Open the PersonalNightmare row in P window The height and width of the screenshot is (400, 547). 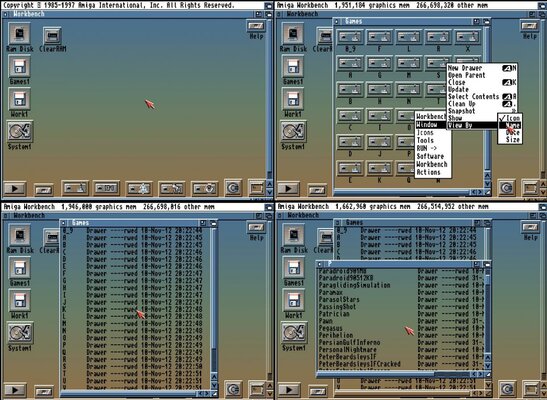(401, 349)
